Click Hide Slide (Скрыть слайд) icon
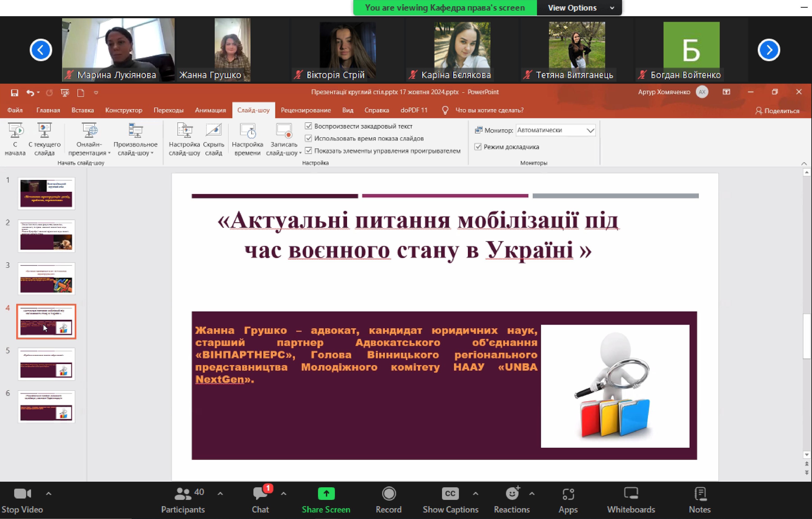This screenshot has height=519, width=812. [x=213, y=131]
